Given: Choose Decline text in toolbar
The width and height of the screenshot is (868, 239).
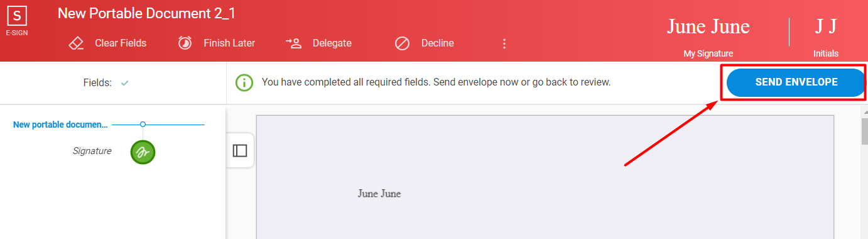Looking at the screenshot, I should tap(438, 43).
